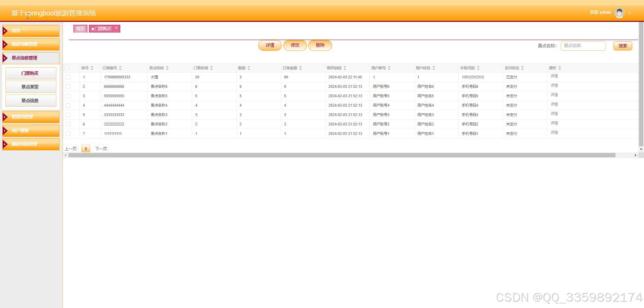Open 景点类型 submenu item

point(31,87)
